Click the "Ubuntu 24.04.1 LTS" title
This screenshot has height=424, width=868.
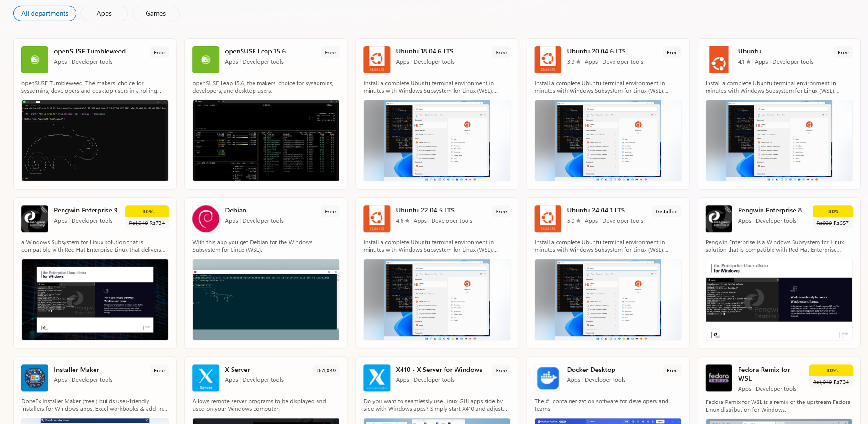(x=595, y=211)
